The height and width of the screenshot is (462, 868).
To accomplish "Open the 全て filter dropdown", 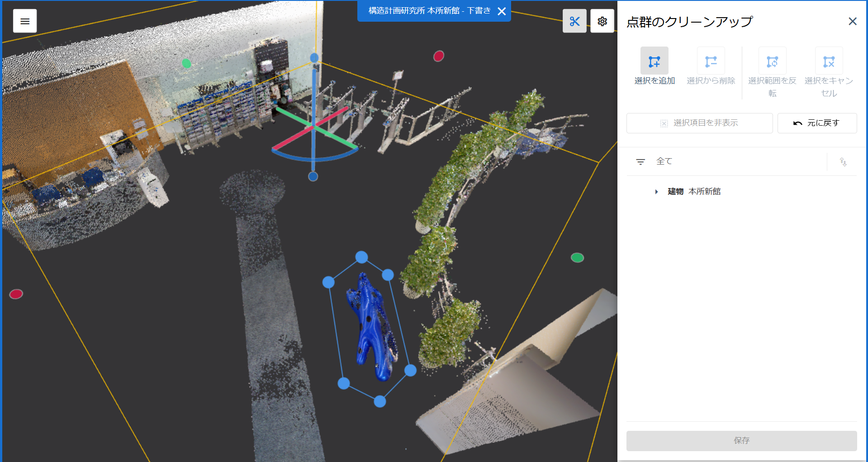I will pos(726,161).
